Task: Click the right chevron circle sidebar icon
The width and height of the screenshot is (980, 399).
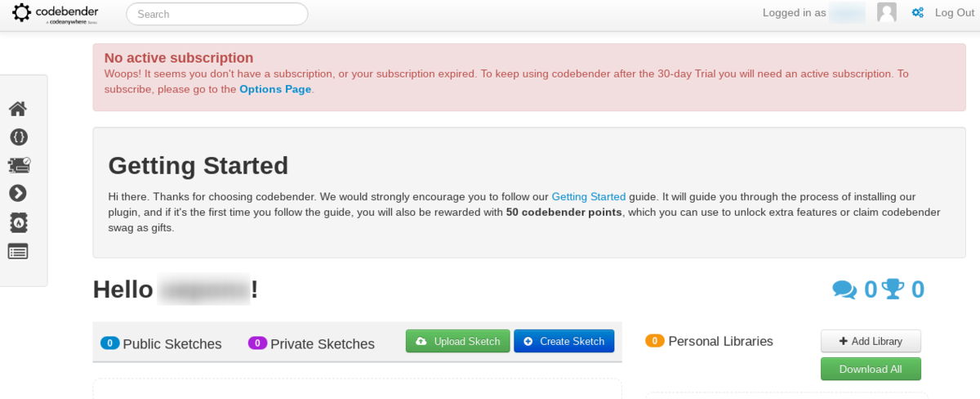Action: (18, 193)
